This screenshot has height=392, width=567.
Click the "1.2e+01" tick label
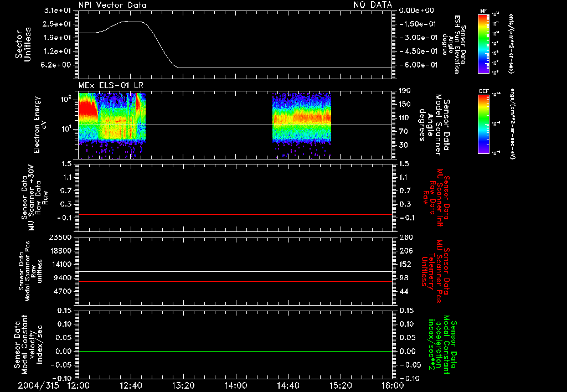coord(58,51)
